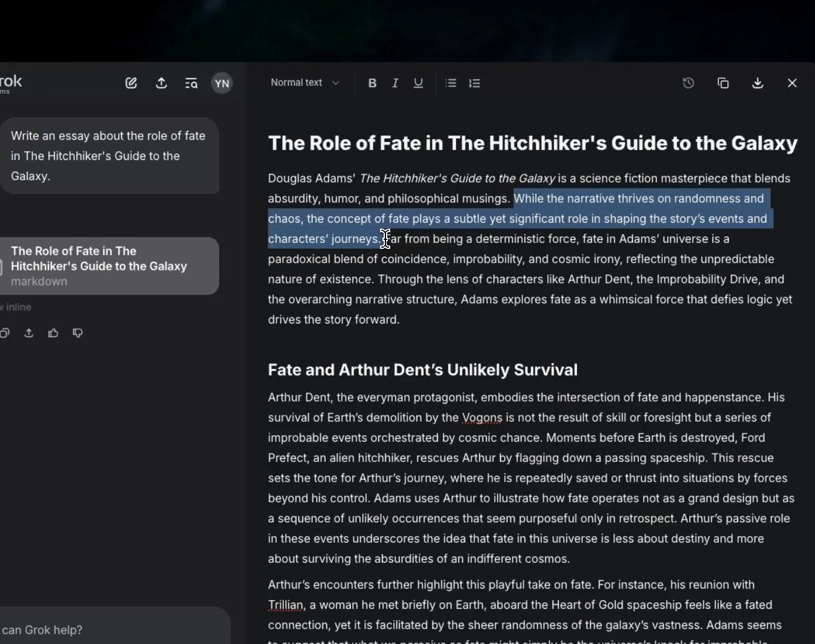Click the underlined word 'Trillian'

286,605
